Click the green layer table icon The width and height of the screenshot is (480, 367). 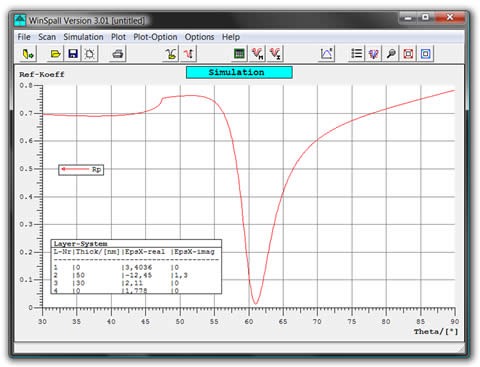pos(239,54)
